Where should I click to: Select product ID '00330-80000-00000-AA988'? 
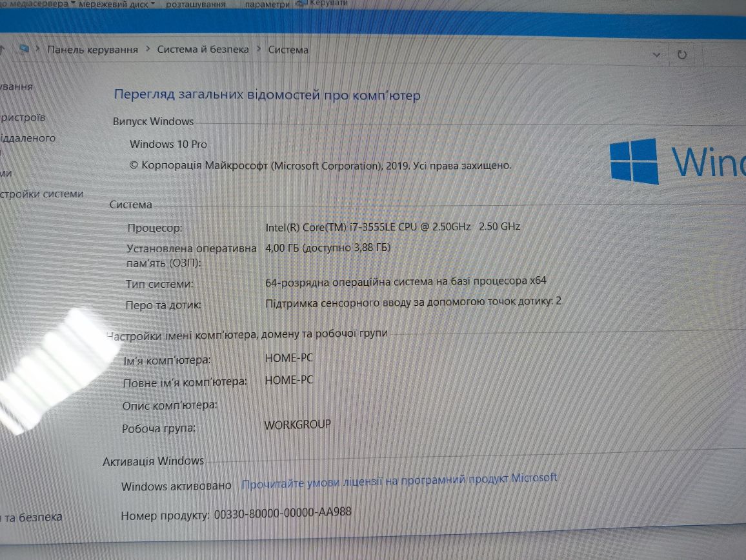(283, 513)
